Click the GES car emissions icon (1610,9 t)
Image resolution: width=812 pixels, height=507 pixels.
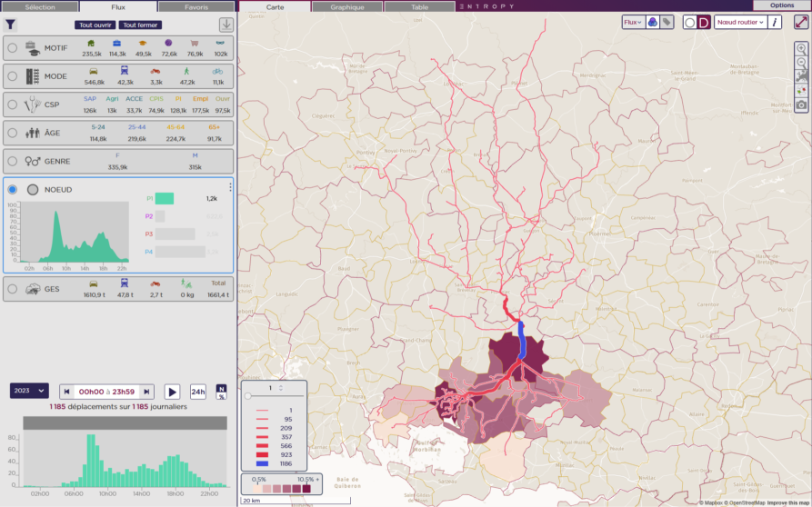click(x=94, y=283)
